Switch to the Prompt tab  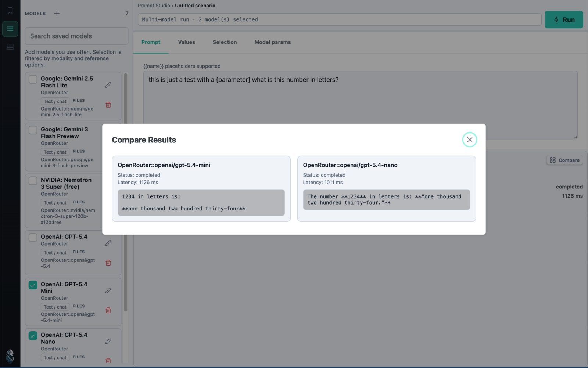point(151,42)
